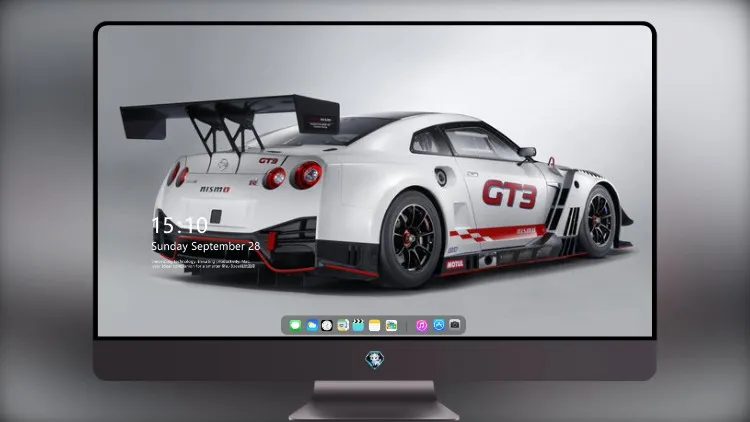
Task: Click the 15:10 clock widget
Action: [x=179, y=225]
